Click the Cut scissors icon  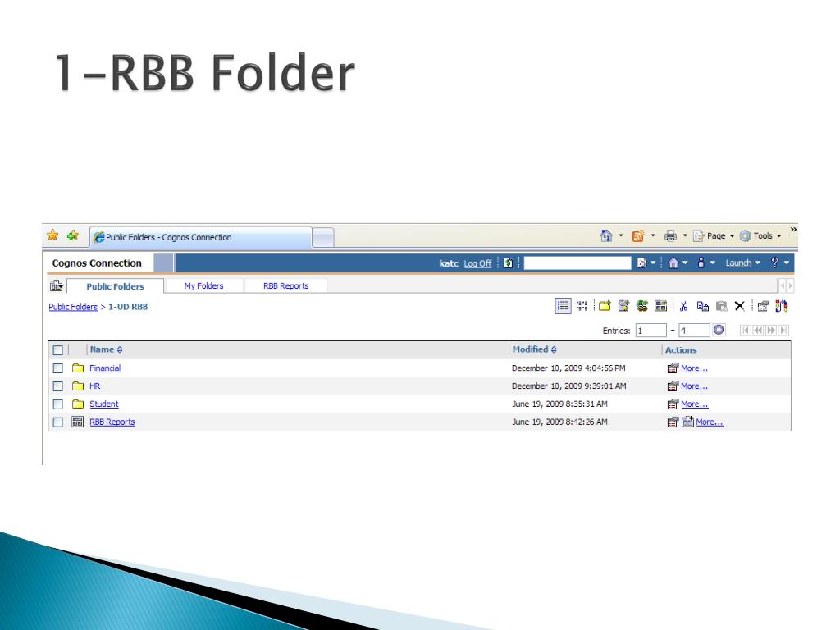coord(683,306)
